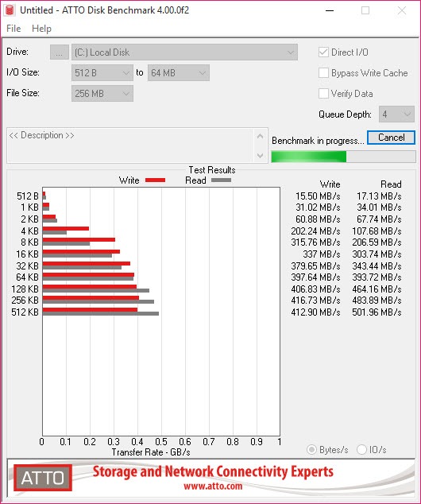Cancel the running benchmark
This screenshot has height=504, width=421.
[391, 138]
